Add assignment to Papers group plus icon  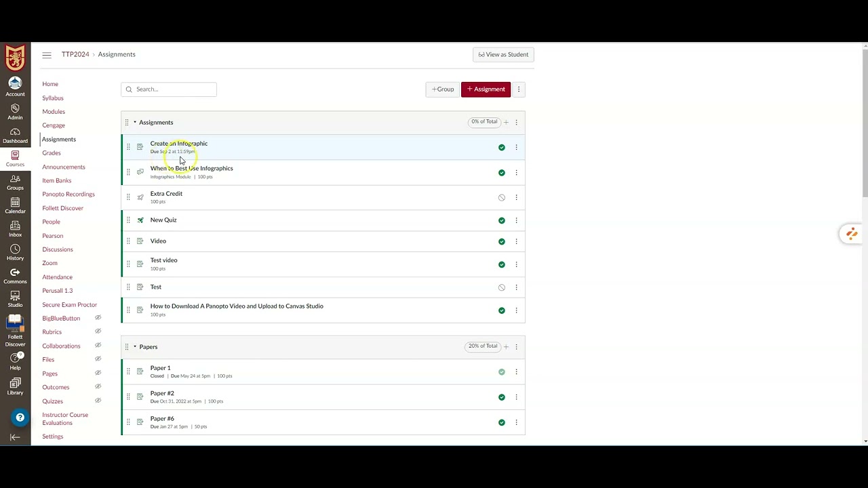505,347
